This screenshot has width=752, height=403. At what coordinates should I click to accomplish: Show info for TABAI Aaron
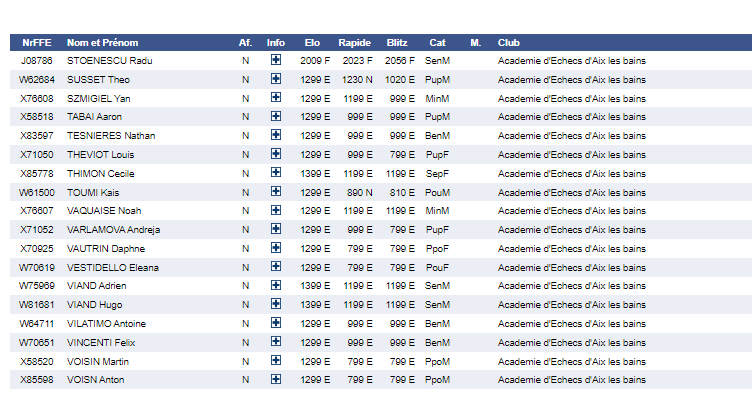(276, 116)
